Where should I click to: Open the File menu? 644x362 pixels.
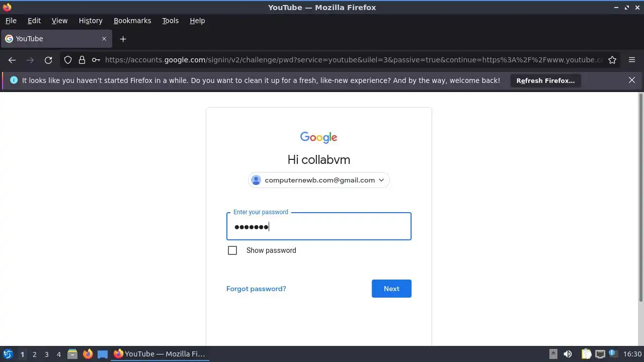click(x=11, y=21)
